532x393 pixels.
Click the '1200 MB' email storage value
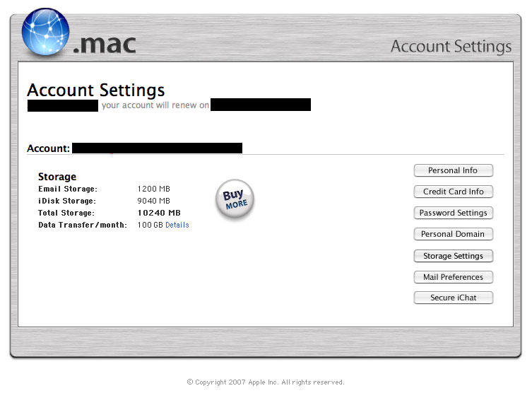[x=154, y=189]
